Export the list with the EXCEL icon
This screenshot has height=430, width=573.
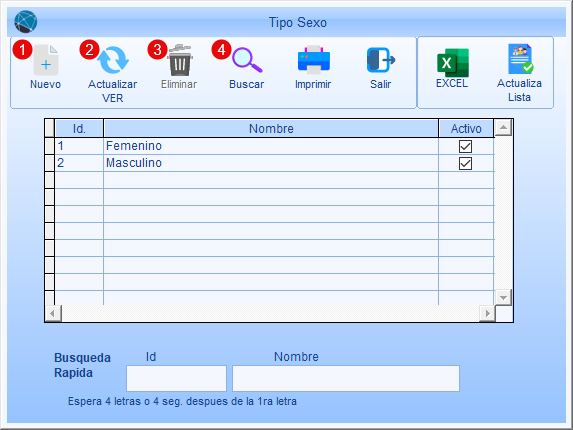tap(453, 63)
